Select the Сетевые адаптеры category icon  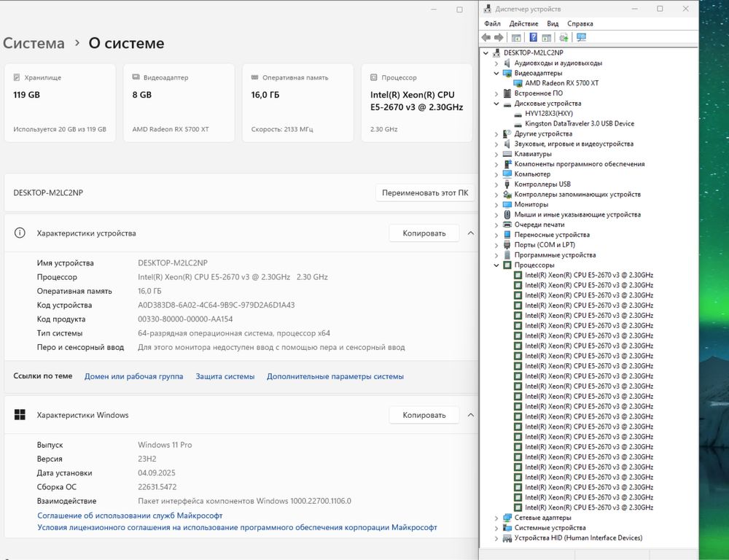(507, 518)
